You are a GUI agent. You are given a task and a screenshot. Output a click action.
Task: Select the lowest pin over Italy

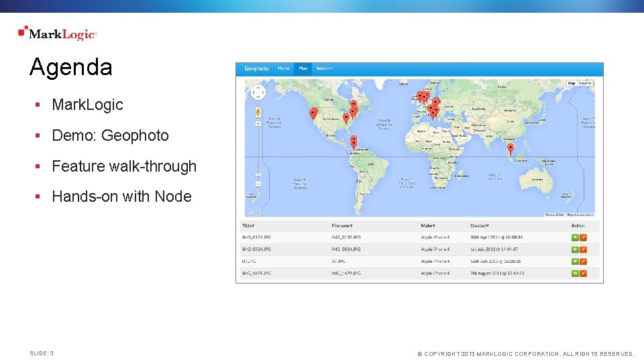(x=433, y=115)
